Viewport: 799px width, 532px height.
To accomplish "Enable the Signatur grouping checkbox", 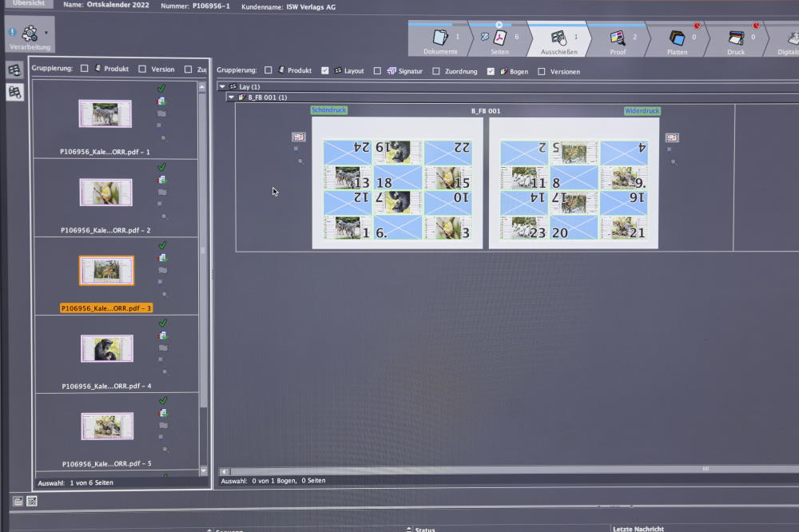I will click(377, 71).
